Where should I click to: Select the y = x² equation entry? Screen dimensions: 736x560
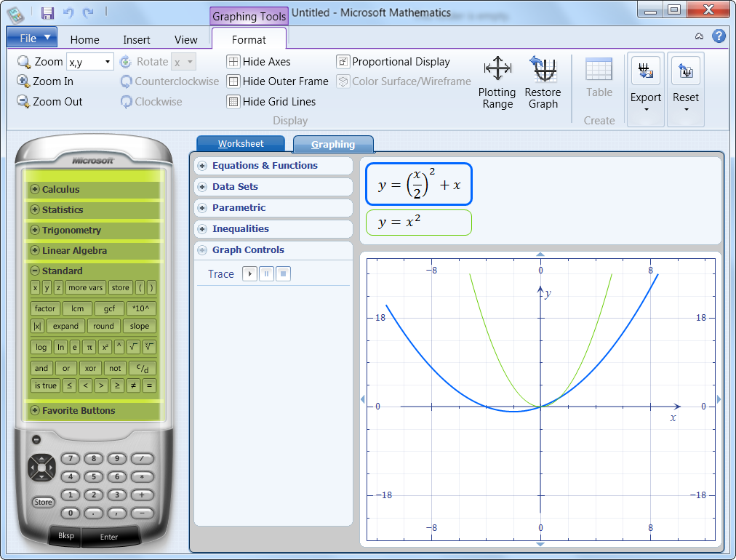pyautogui.click(x=418, y=222)
